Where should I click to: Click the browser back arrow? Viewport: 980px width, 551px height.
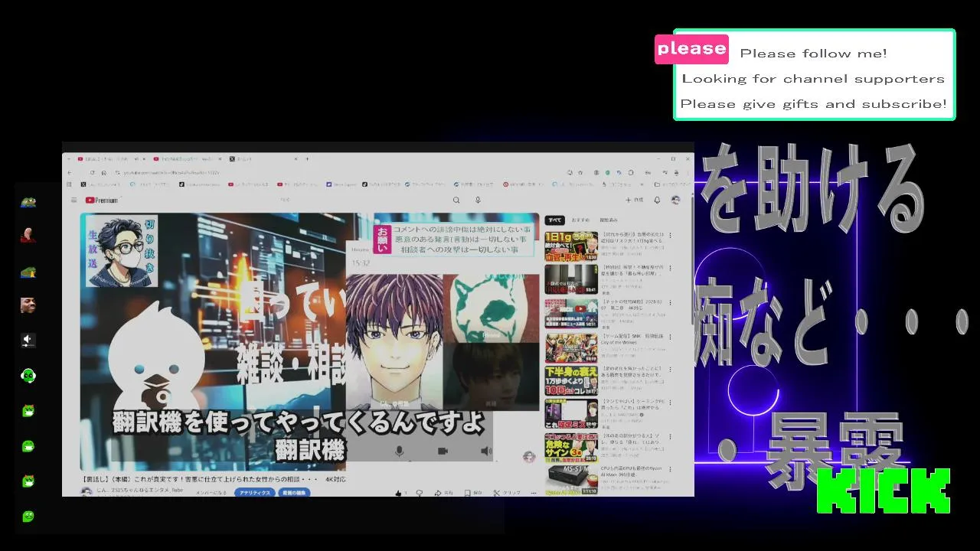70,173
